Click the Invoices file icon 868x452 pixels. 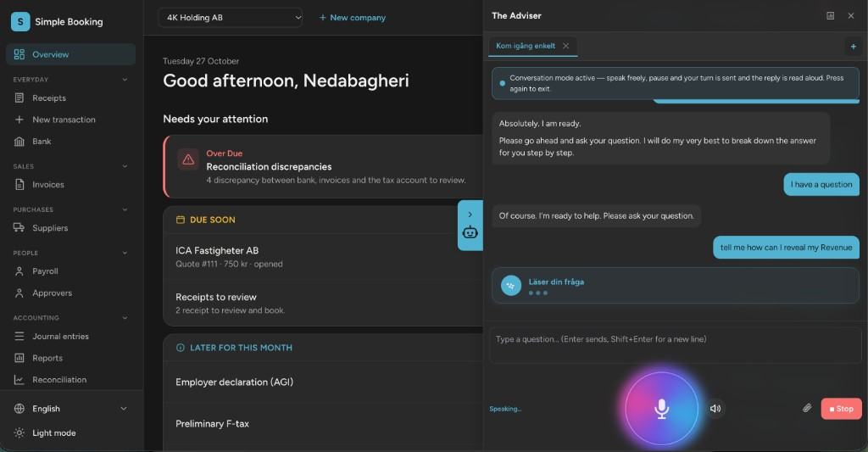coord(19,185)
